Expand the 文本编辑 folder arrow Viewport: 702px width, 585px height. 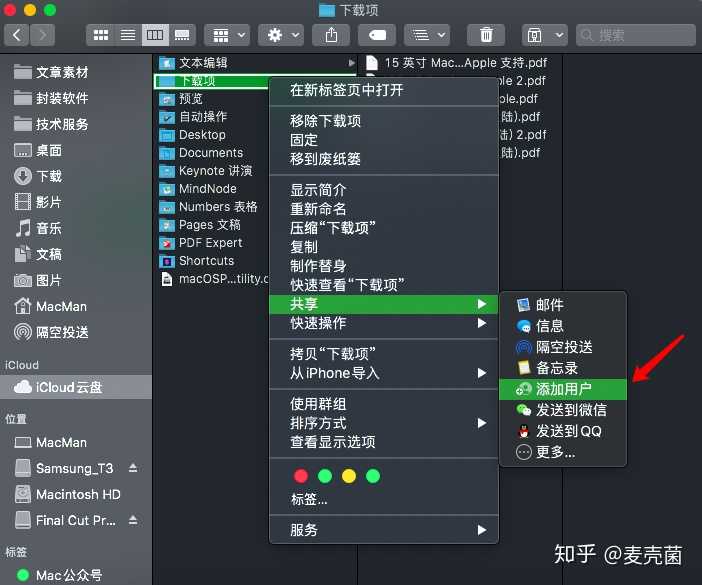point(351,63)
